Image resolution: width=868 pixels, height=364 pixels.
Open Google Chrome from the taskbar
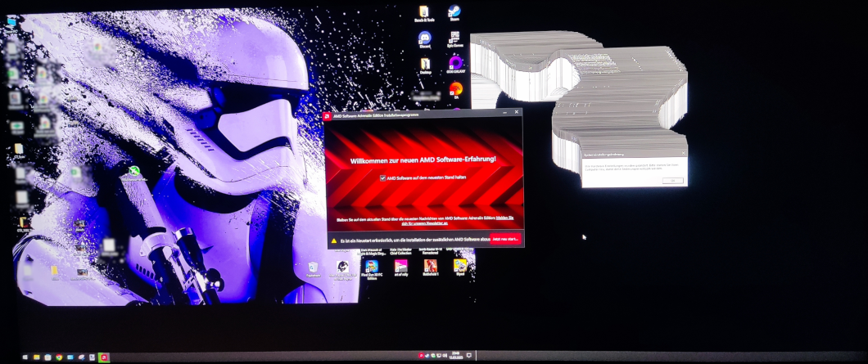coord(59,357)
